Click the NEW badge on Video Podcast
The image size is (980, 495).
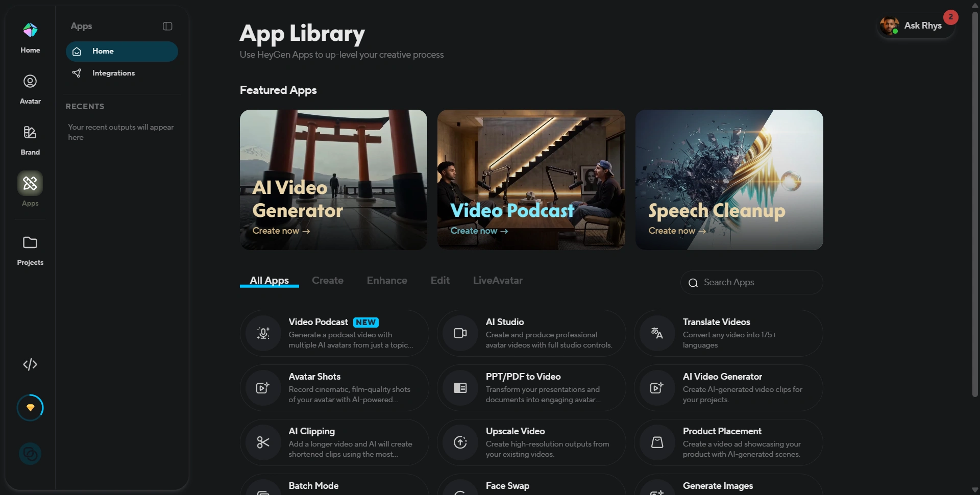tap(366, 323)
